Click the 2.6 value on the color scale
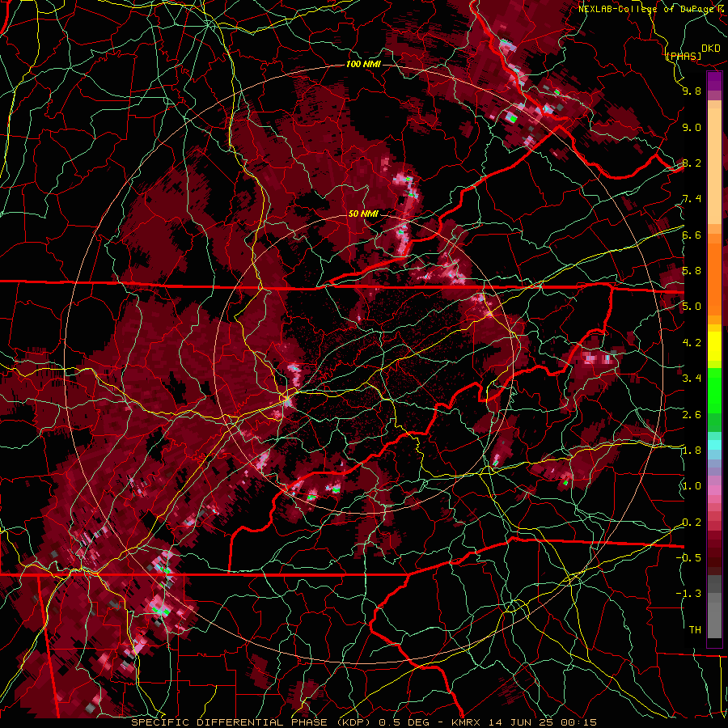 pyautogui.click(x=692, y=415)
